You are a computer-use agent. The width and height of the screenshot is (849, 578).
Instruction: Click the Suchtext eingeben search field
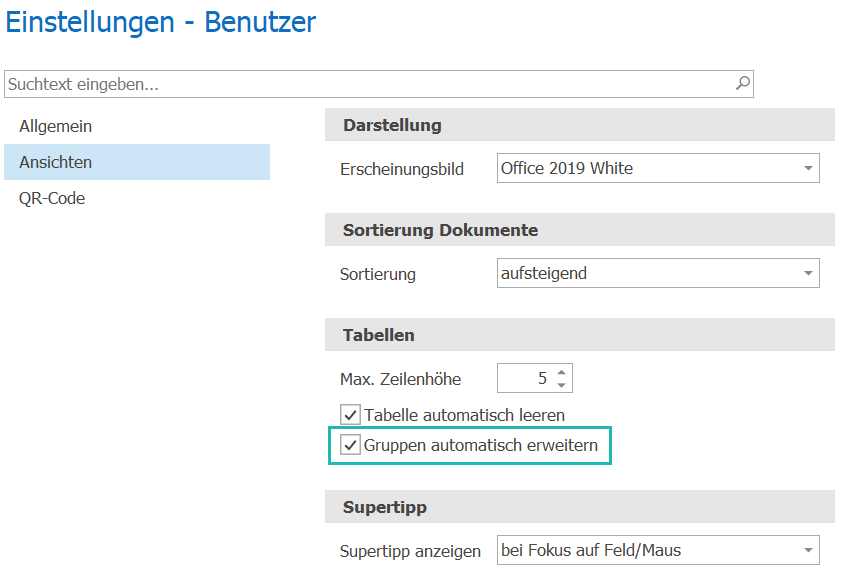pos(378,84)
